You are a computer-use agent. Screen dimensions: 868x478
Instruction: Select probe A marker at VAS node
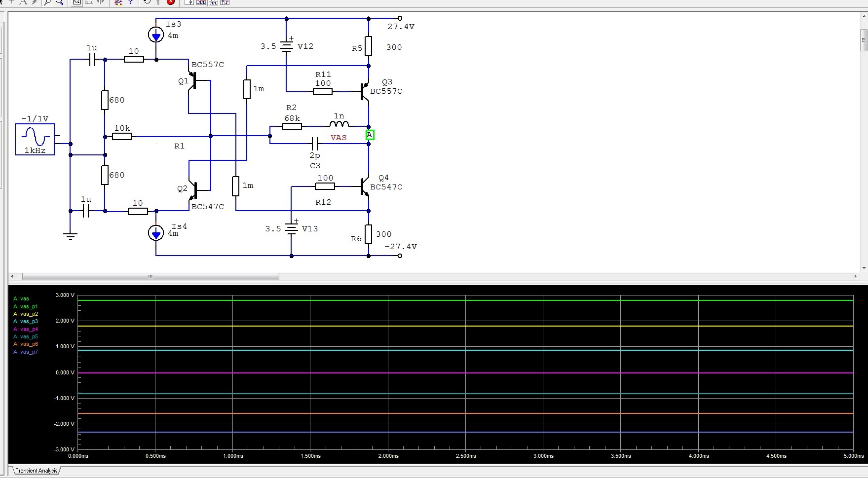(x=370, y=135)
